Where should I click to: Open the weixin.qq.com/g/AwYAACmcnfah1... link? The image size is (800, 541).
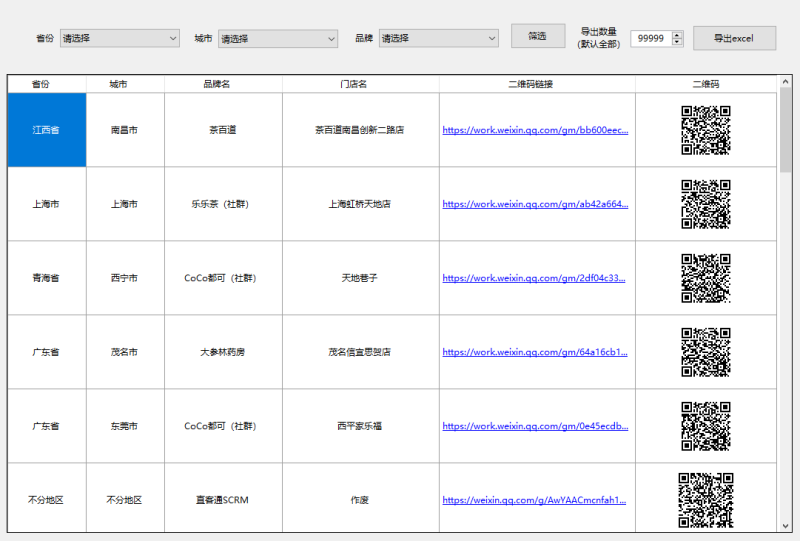click(534, 500)
